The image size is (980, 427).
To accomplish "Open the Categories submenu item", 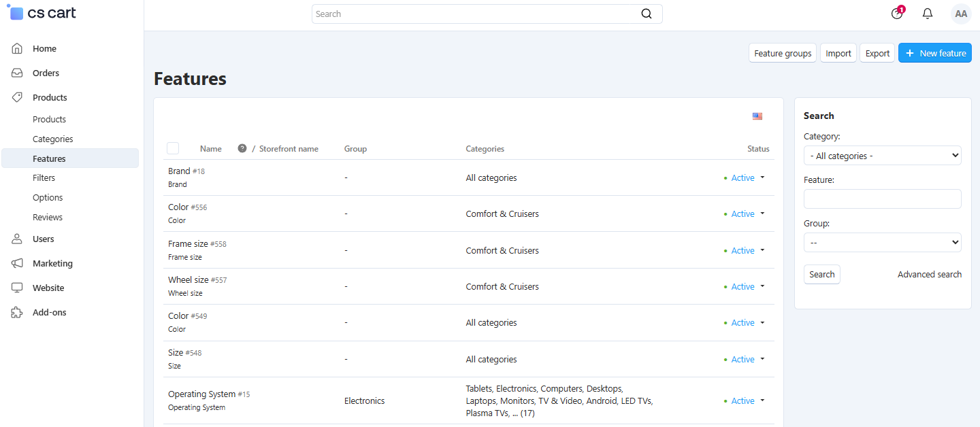I will tap(52, 139).
